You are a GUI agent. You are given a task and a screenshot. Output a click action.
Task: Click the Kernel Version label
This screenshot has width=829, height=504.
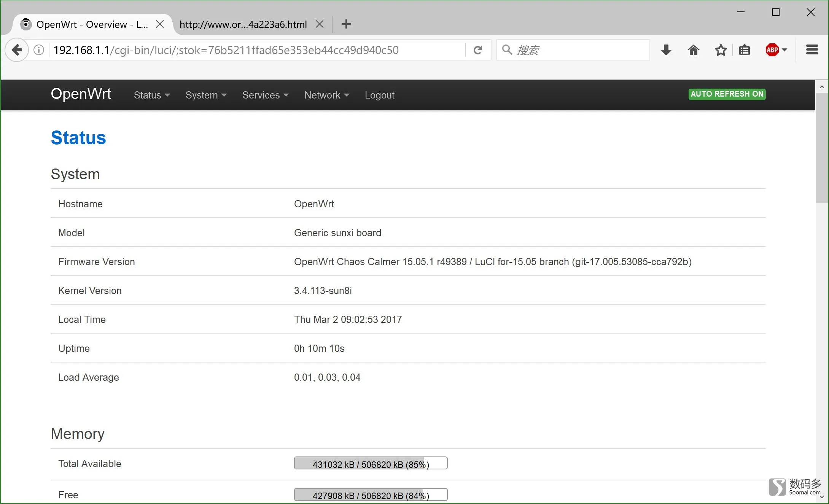(x=90, y=291)
